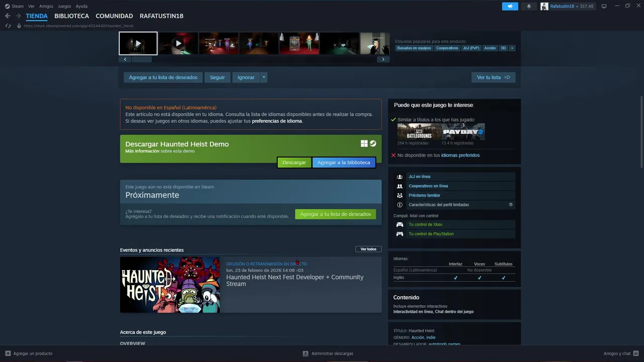This screenshot has width=644, height=362.
Task: Click green Agregar a tu lista de deseados
Action: pos(336,214)
